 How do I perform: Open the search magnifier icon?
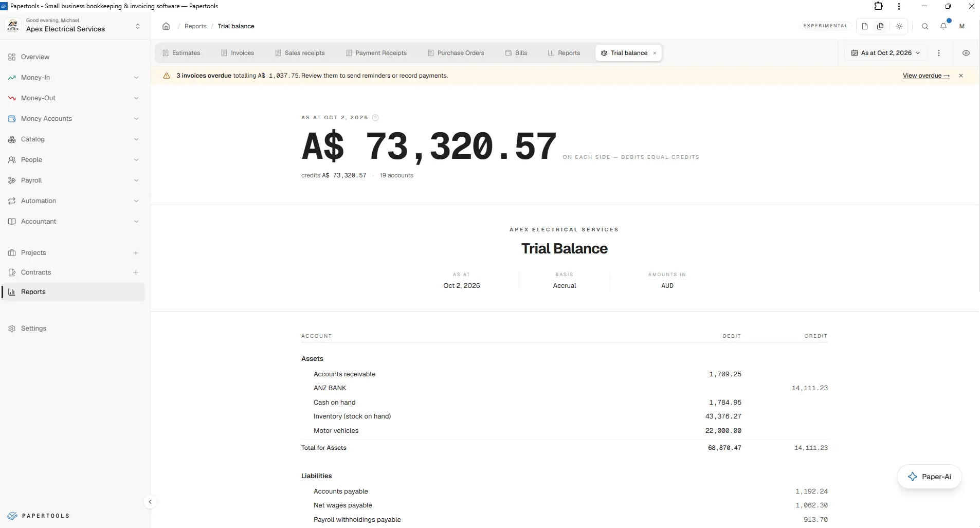(925, 26)
